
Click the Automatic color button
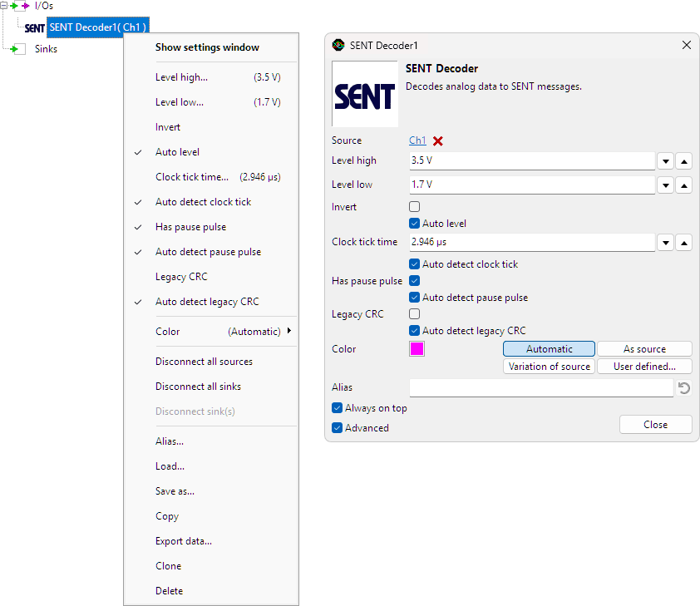pos(549,349)
